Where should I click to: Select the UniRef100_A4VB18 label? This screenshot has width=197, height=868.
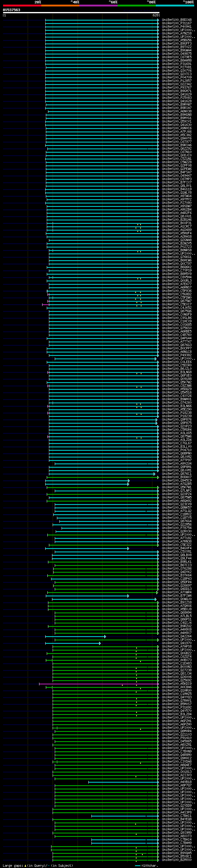[177, 782]
